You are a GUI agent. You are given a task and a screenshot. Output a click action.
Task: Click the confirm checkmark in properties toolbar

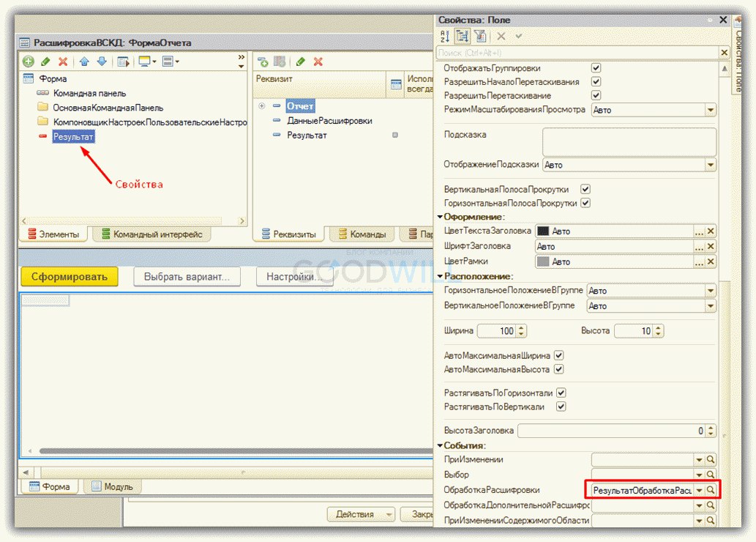click(x=519, y=36)
